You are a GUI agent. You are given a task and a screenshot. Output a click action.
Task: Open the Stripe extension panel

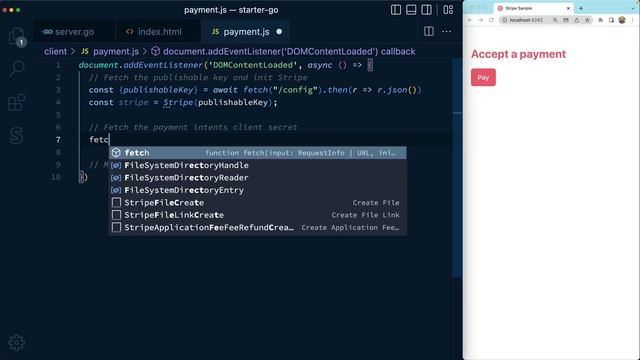(17, 136)
